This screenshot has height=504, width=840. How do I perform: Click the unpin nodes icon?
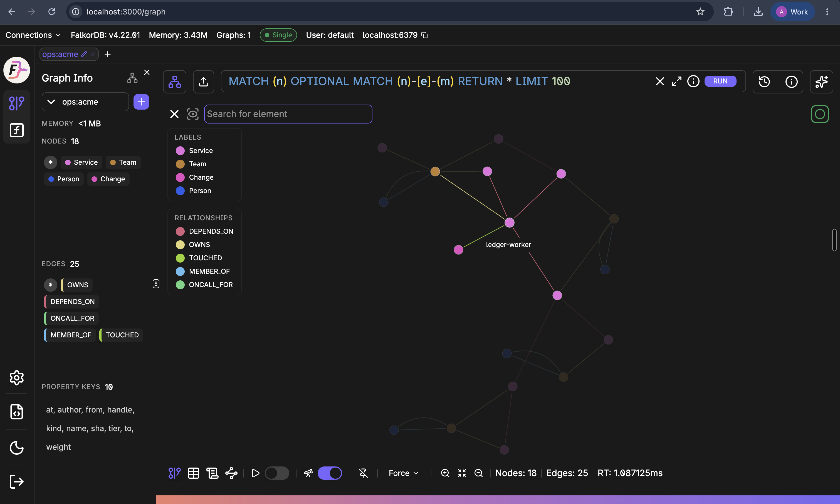(363, 473)
